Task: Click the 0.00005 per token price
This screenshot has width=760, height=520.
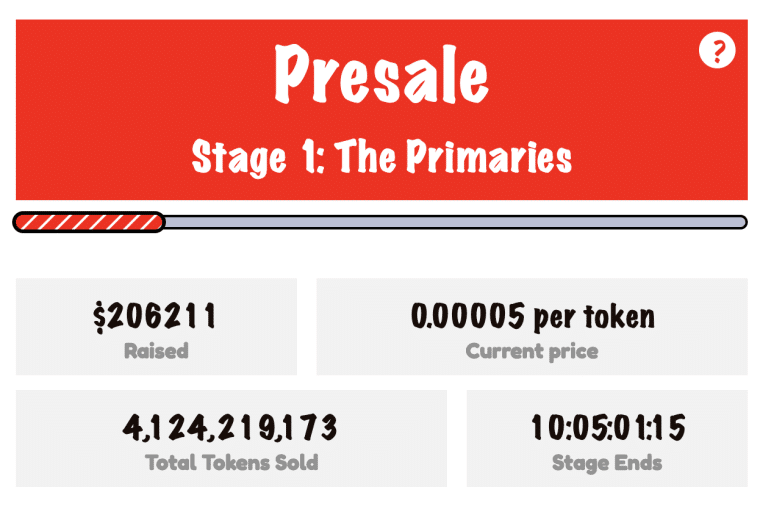Action: tap(532, 317)
